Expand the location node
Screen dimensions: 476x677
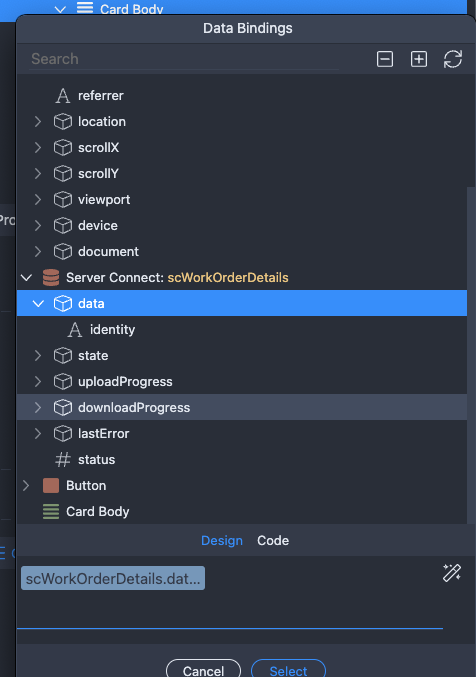pos(38,122)
